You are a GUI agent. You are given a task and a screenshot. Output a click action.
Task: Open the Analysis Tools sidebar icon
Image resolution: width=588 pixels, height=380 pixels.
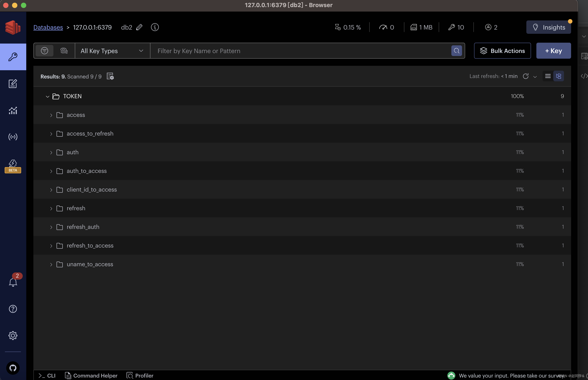13,110
